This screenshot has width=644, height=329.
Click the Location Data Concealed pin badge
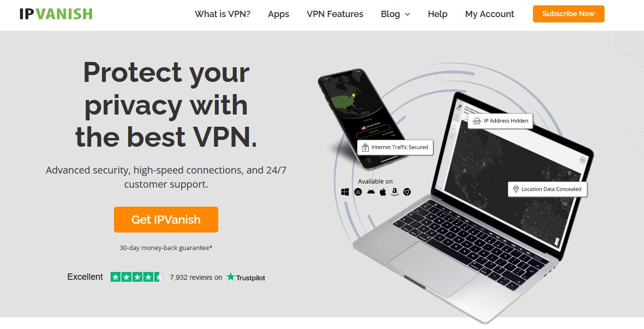(548, 189)
